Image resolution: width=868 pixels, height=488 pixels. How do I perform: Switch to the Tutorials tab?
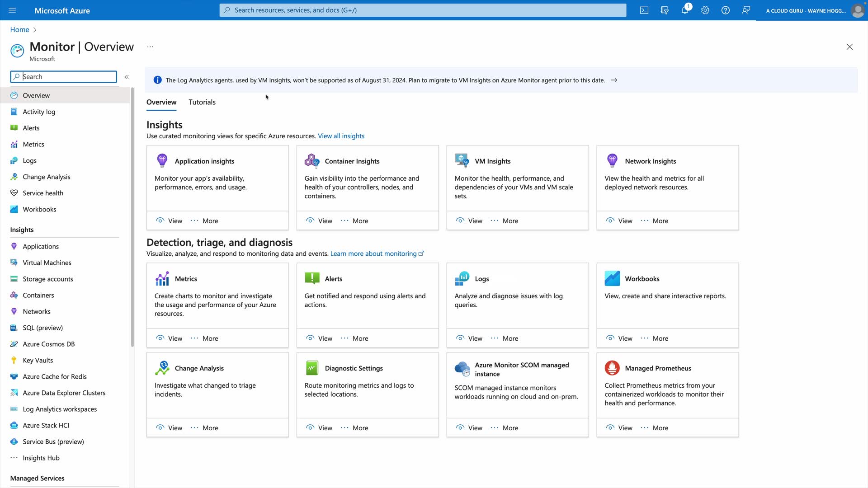[x=202, y=102]
